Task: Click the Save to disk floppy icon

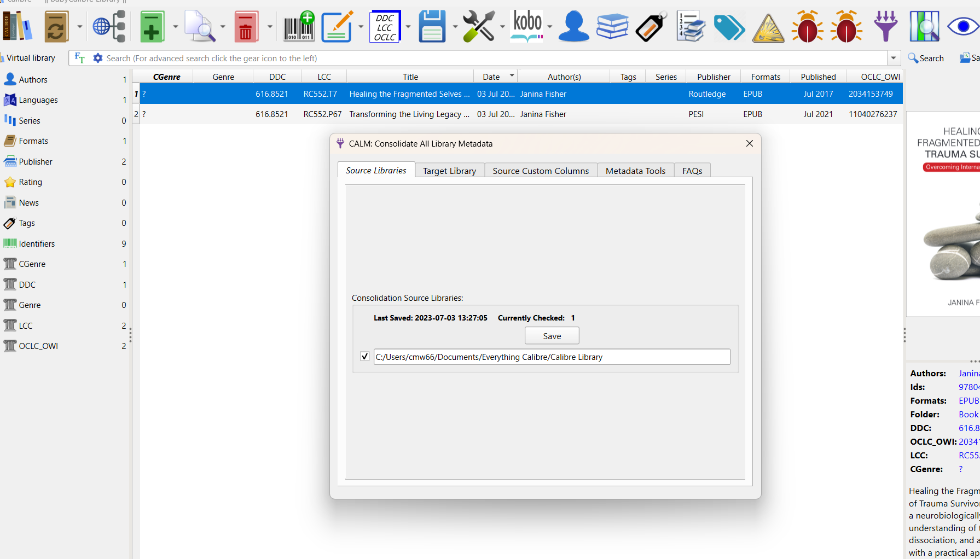Action: coord(432,26)
